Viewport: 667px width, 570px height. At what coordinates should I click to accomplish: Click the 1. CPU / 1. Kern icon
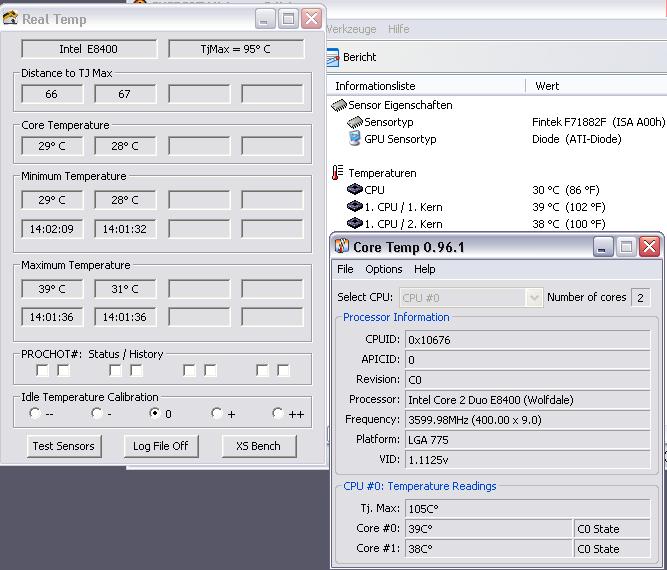click(x=355, y=206)
